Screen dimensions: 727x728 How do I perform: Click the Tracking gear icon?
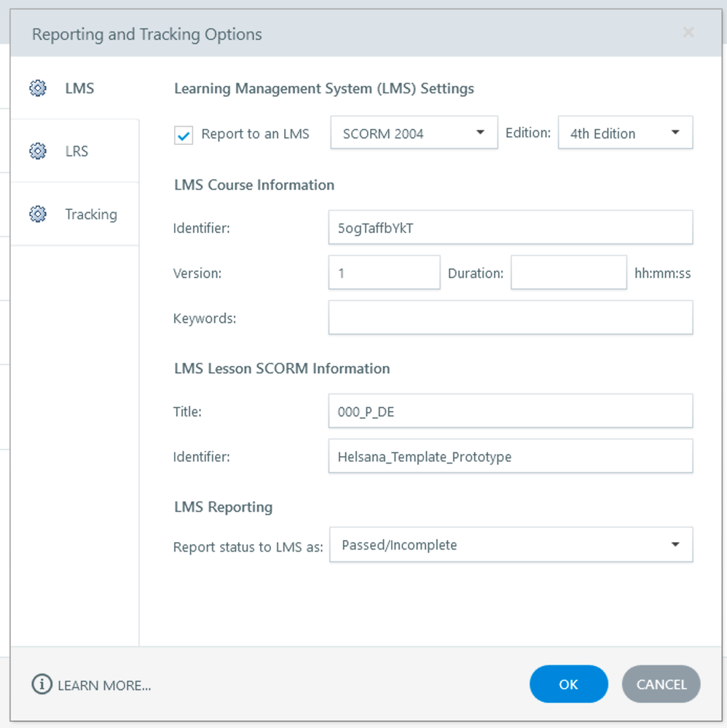click(x=38, y=214)
